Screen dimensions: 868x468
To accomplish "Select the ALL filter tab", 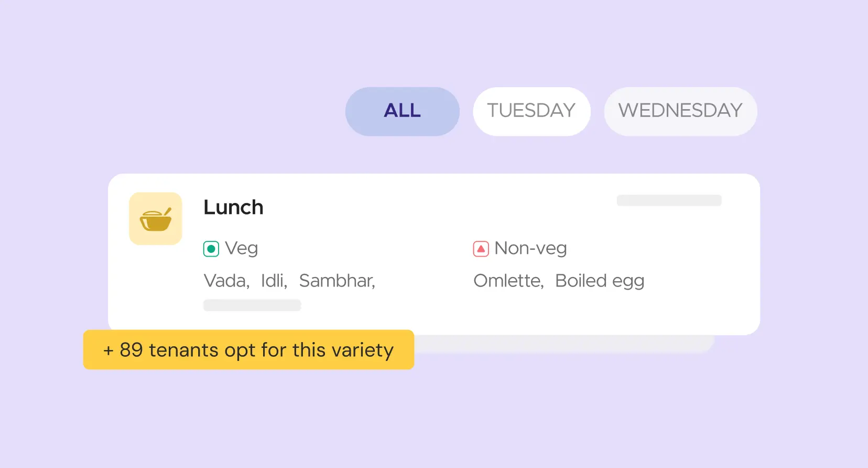I will click(402, 111).
